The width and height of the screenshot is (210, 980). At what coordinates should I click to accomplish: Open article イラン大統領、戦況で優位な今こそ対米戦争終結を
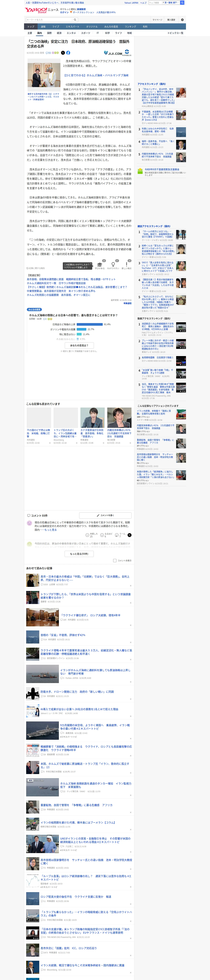82,965
